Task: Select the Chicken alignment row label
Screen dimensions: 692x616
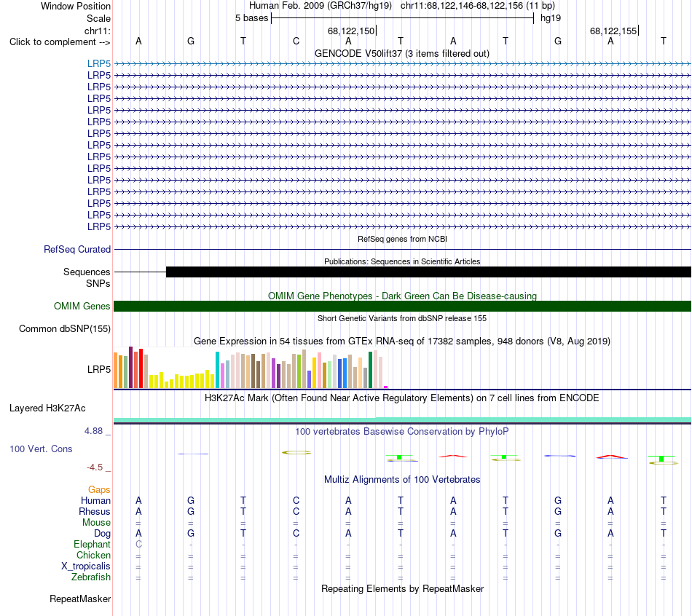Action: pyautogui.click(x=93, y=555)
